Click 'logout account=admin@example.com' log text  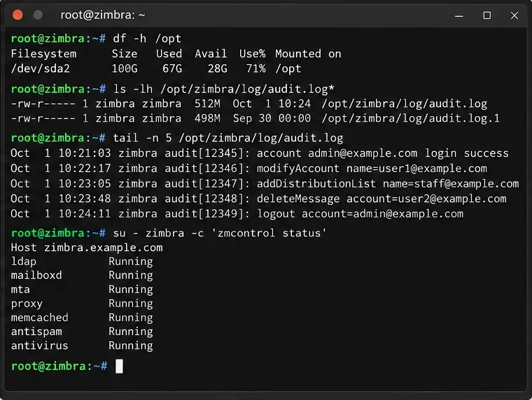[x=360, y=214]
